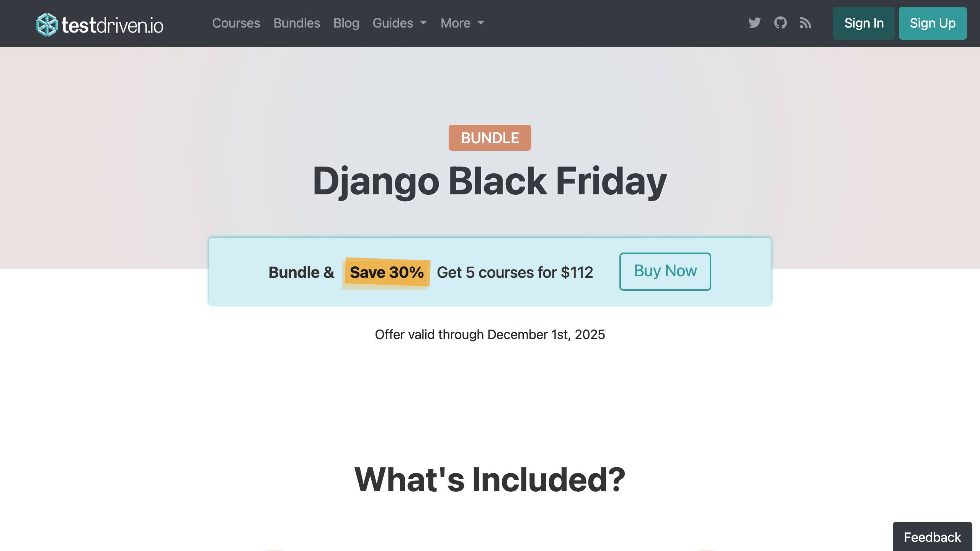Select the Bundles navigation item
980x551 pixels.
(297, 23)
